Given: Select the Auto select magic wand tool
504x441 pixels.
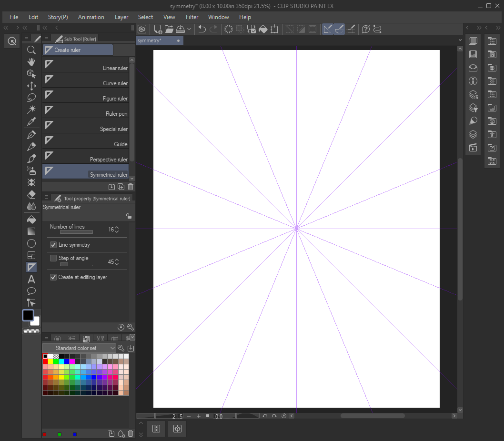Looking at the screenshot, I should (31, 110).
